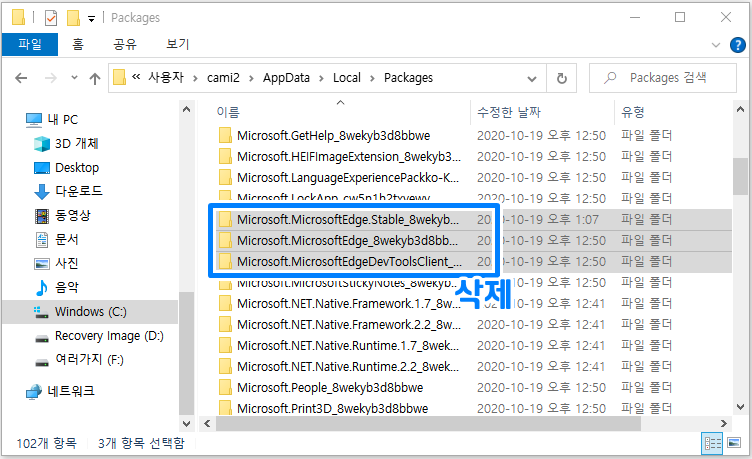Select 동영상 in navigation pane
This screenshot has width=752, height=459.
pos(62,215)
